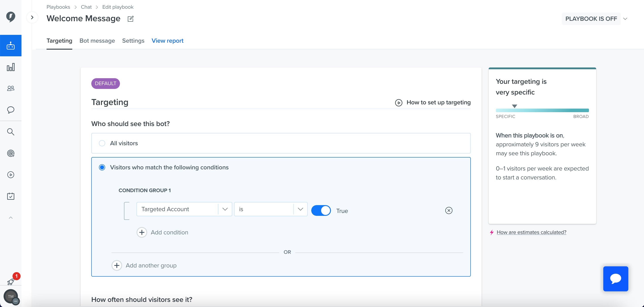Open the video play icon in sidebar
644x307 pixels.
[x=11, y=175]
